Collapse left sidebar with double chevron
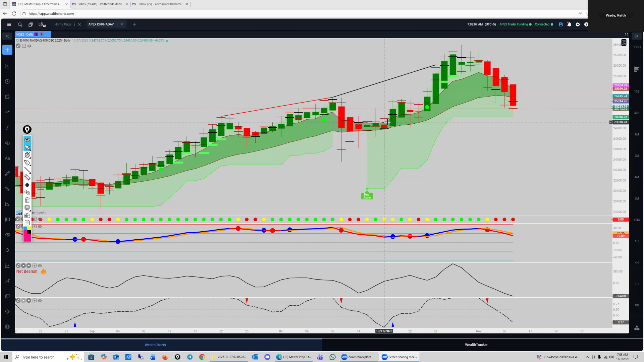This screenshot has height=362, width=644. (x=7, y=36)
